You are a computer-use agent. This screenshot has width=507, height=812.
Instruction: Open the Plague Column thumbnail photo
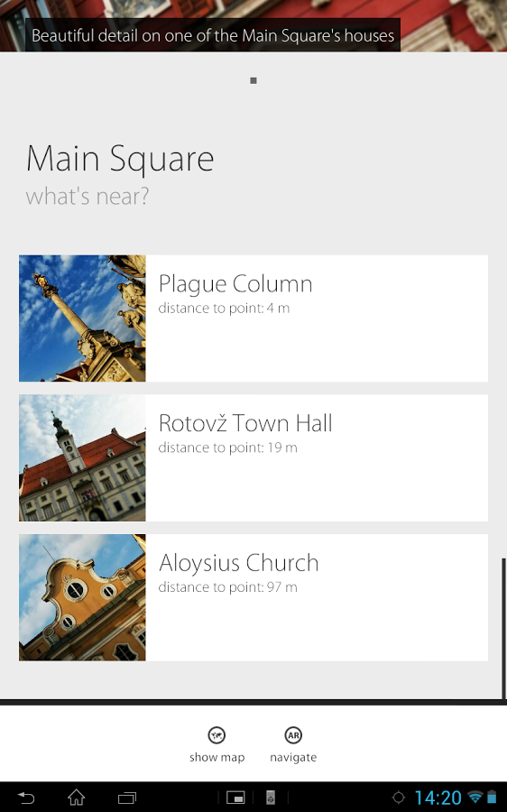tap(82, 318)
